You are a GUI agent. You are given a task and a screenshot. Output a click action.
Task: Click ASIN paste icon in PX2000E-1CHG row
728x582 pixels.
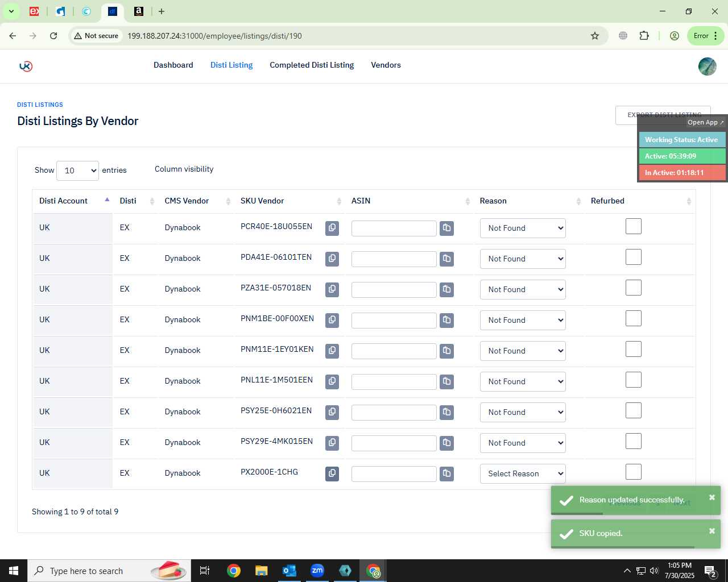pyautogui.click(x=447, y=473)
